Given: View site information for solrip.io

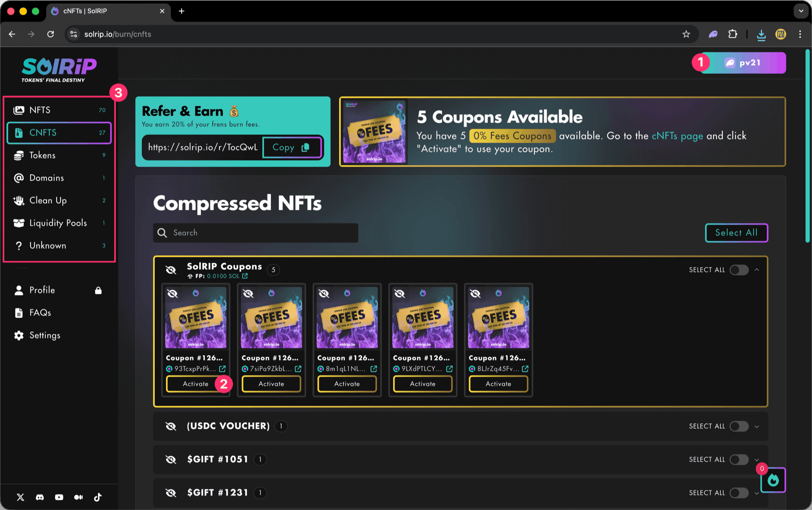Looking at the screenshot, I should (x=74, y=34).
